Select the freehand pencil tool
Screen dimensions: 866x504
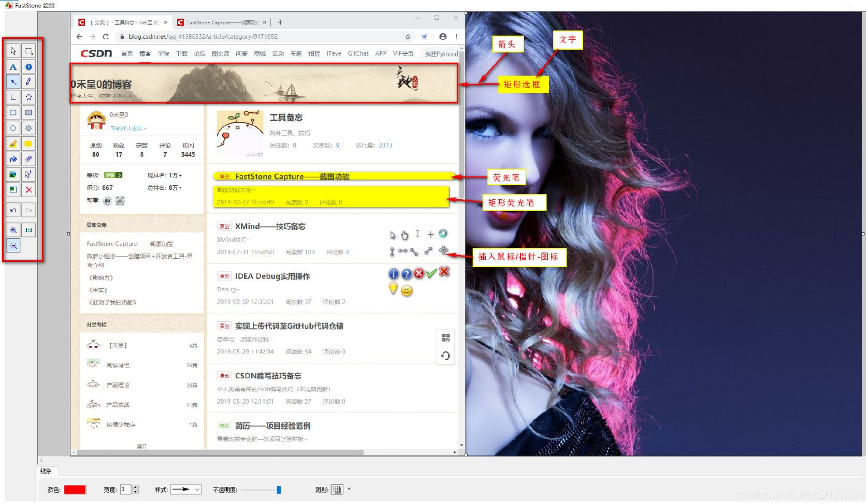click(x=28, y=82)
